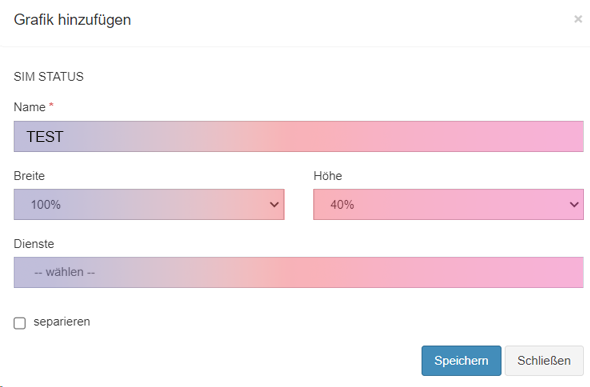The width and height of the screenshot is (590, 387).
Task: Click the chevron arrow of Breite select
Action: [274, 205]
